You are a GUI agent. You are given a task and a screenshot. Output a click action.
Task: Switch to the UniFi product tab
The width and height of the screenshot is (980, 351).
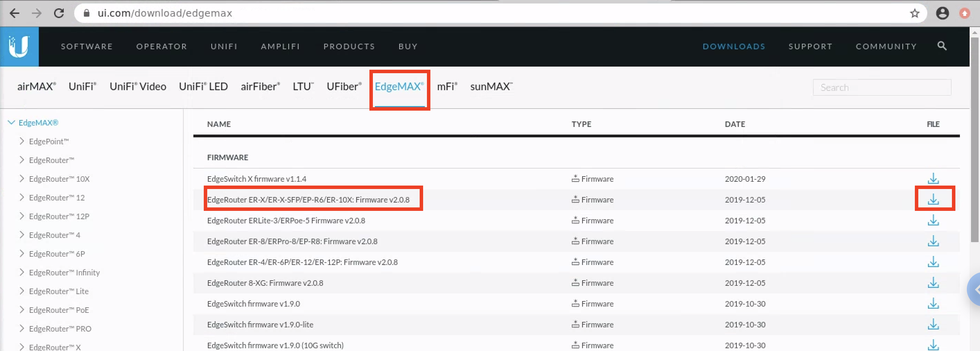tap(82, 86)
